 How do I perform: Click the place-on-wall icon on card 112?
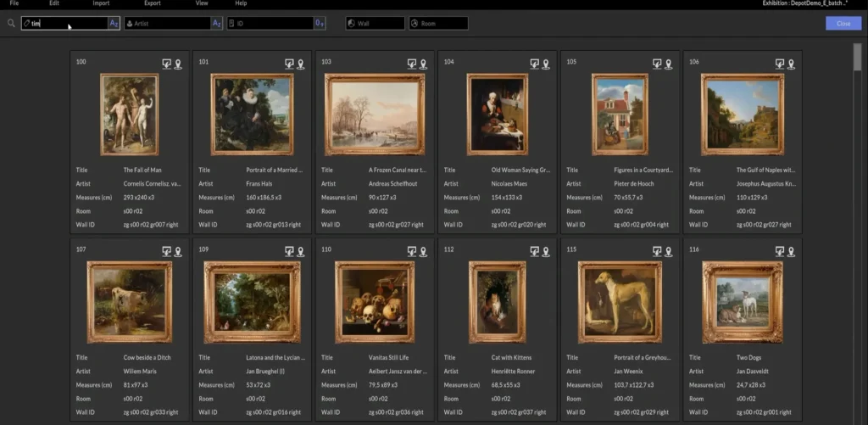(x=534, y=252)
